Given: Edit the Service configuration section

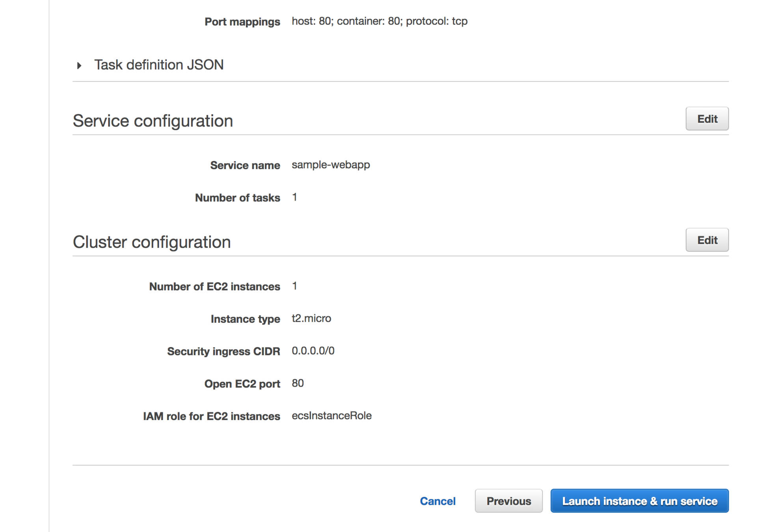Looking at the screenshot, I should (x=706, y=119).
